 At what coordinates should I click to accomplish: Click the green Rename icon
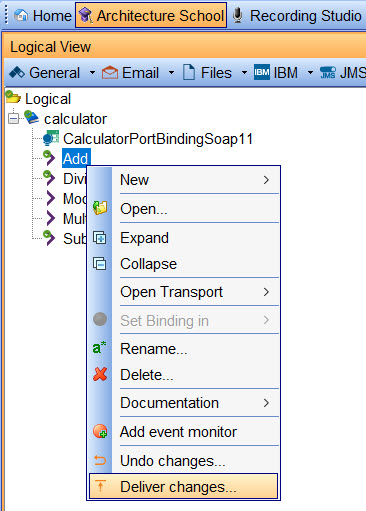(x=99, y=348)
